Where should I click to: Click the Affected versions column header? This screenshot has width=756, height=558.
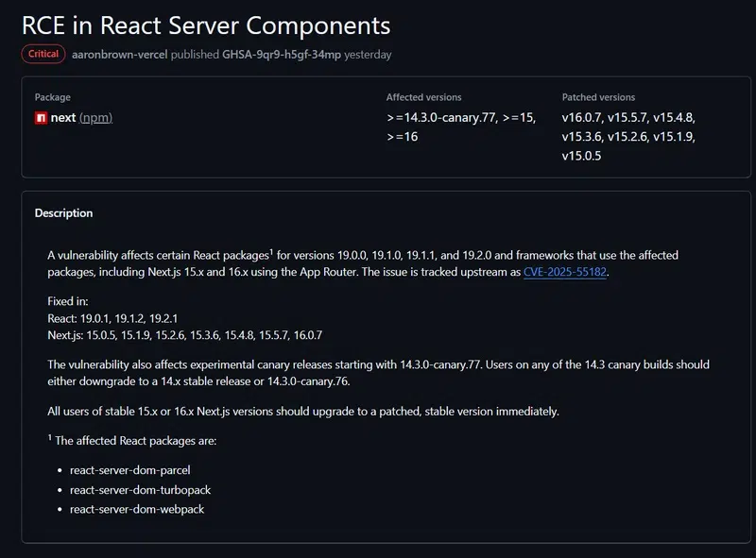424,97
